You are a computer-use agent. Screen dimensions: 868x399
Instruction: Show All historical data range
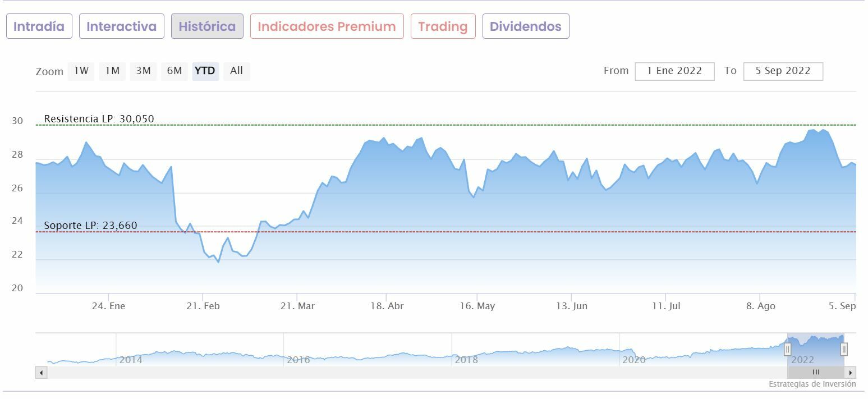236,71
